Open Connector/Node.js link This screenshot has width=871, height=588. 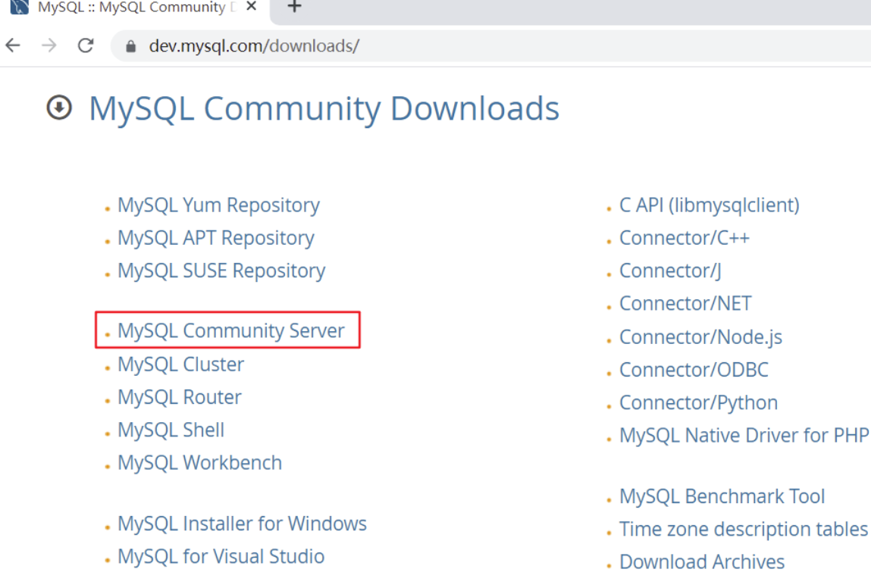[x=700, y=337]
